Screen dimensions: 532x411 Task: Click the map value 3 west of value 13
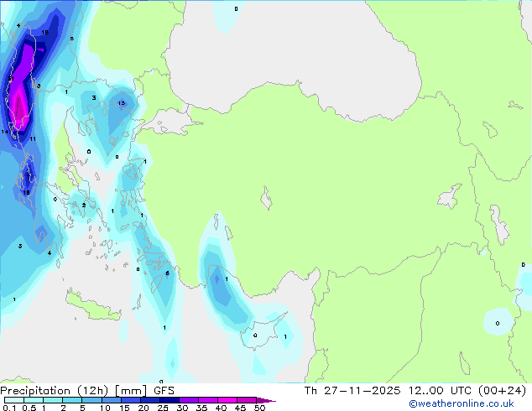[94, 97]
